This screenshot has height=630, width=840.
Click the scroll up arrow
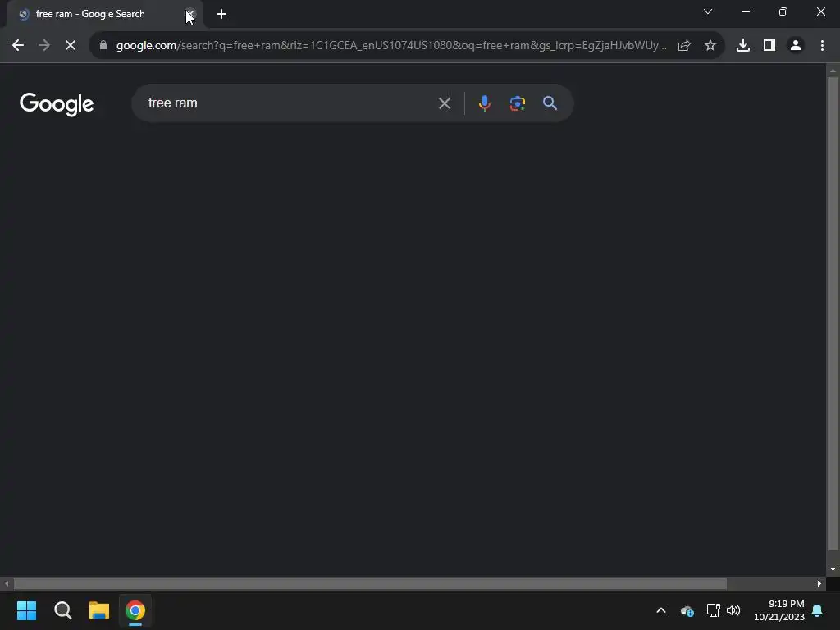pos(833,71)
